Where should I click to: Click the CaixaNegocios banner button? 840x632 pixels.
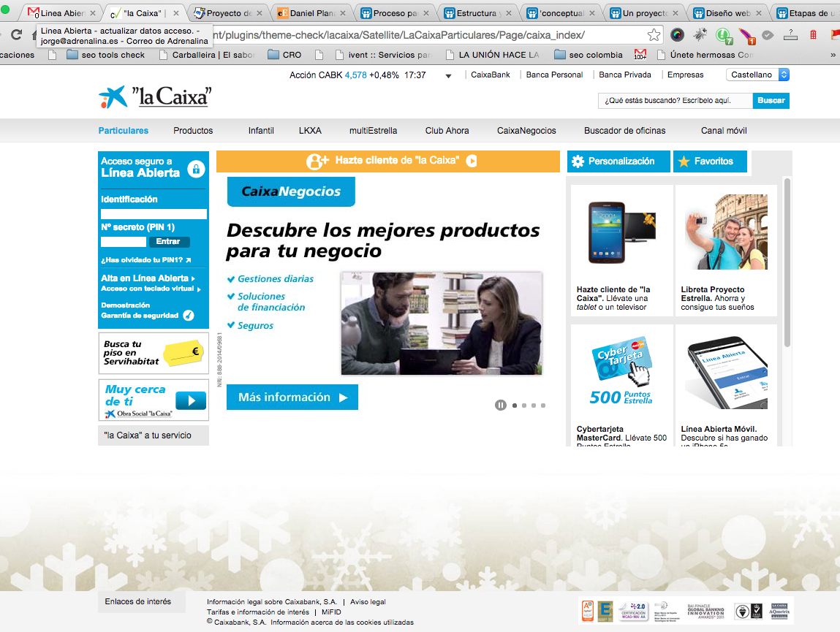[x=291, y=191]
